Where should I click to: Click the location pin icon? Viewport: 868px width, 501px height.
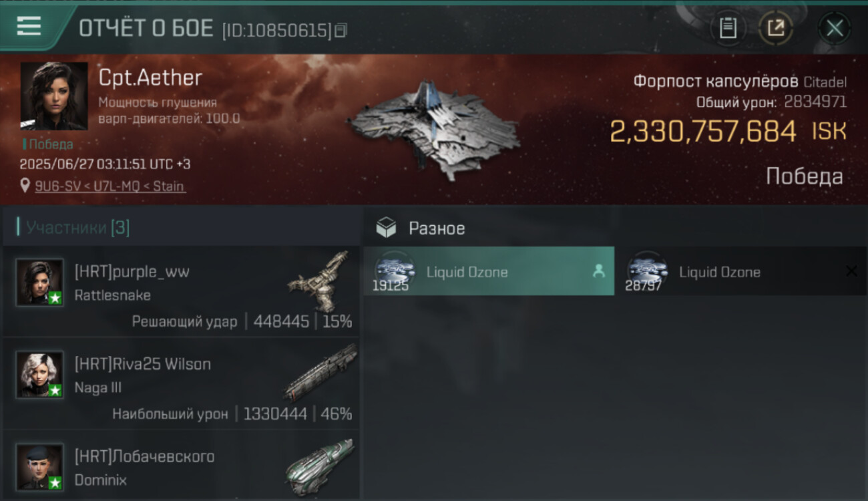pos(25,186)
